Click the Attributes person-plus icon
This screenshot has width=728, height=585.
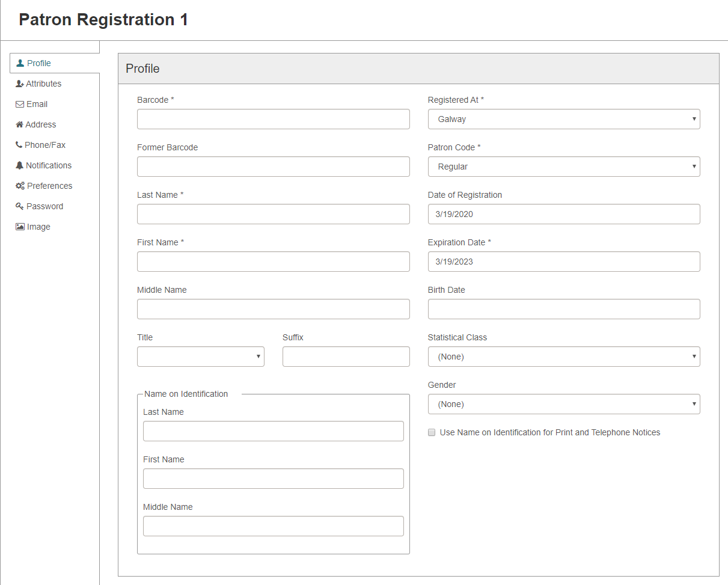(20, 84)
